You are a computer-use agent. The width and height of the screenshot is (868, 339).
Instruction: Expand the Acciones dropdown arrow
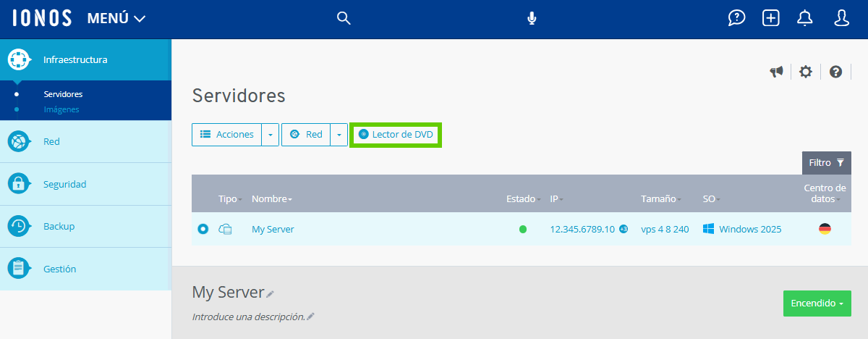pos(270,135)
